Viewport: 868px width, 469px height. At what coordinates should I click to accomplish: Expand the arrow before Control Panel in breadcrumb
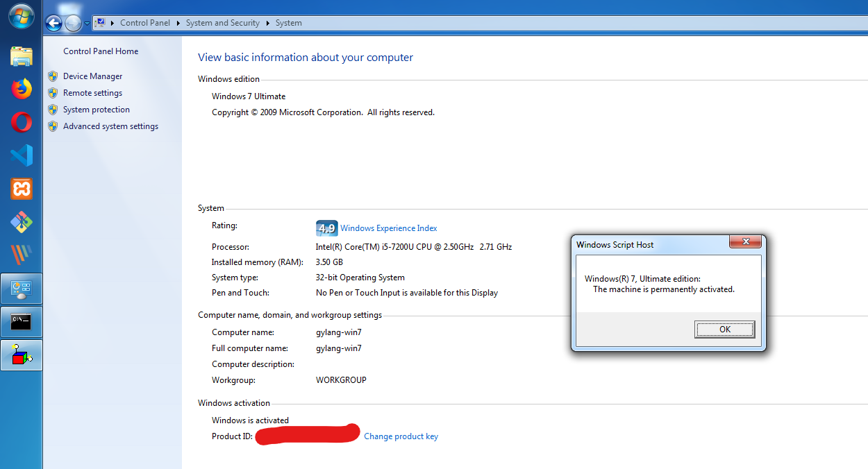tap(112, 23)
